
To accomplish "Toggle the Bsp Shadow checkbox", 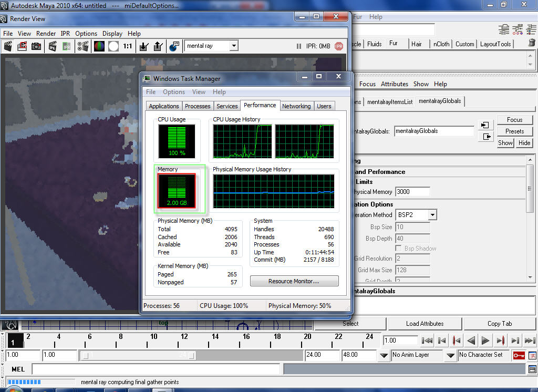I will (x=399, y=248).
